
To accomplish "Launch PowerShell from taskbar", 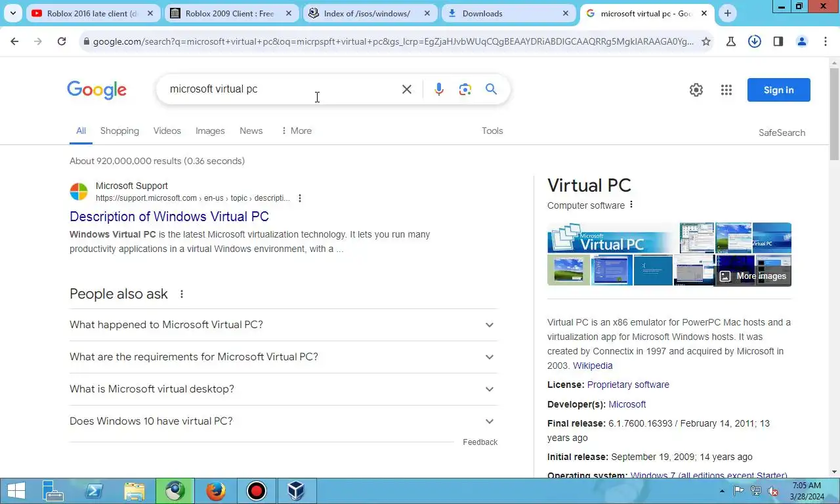I will [x=93, y=491].
